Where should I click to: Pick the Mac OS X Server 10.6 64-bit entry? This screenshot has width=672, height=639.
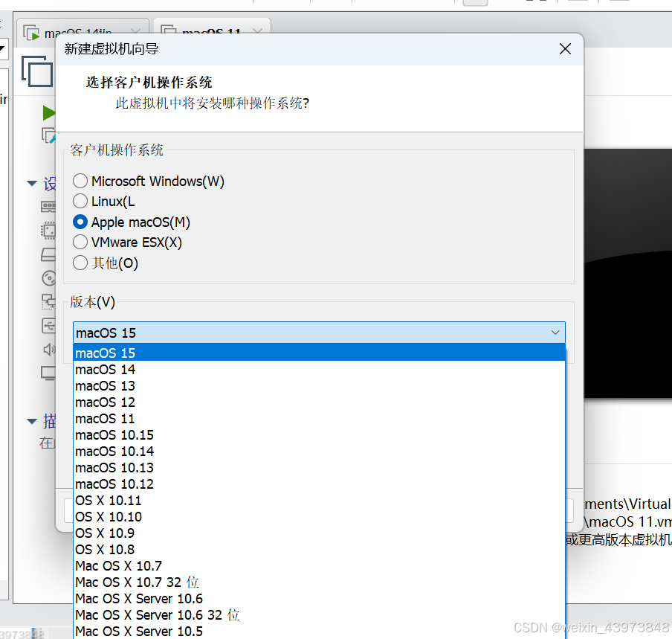point(320,598)
